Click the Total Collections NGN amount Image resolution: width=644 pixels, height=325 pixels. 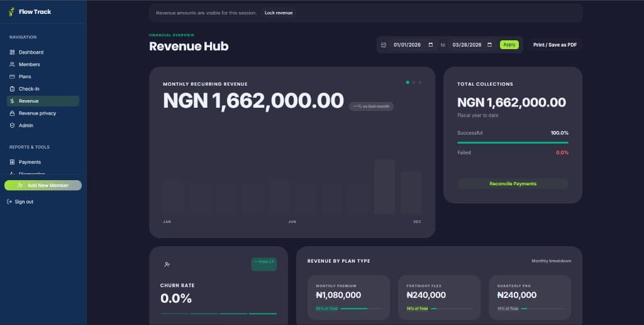[x=511, y=103]
